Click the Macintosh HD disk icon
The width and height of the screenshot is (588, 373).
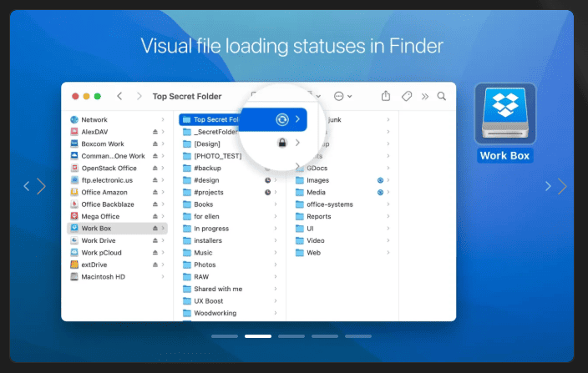pos(74,277)
